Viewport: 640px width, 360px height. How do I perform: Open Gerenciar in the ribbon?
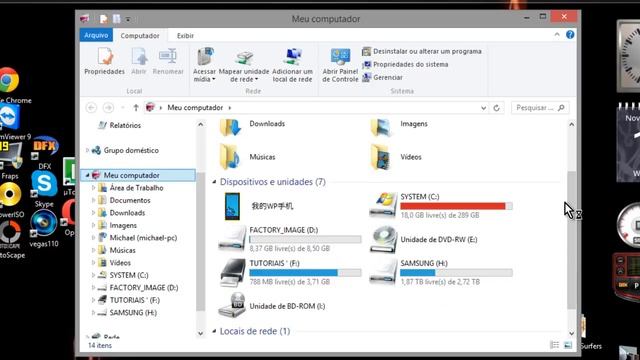[x=382, y=78]
